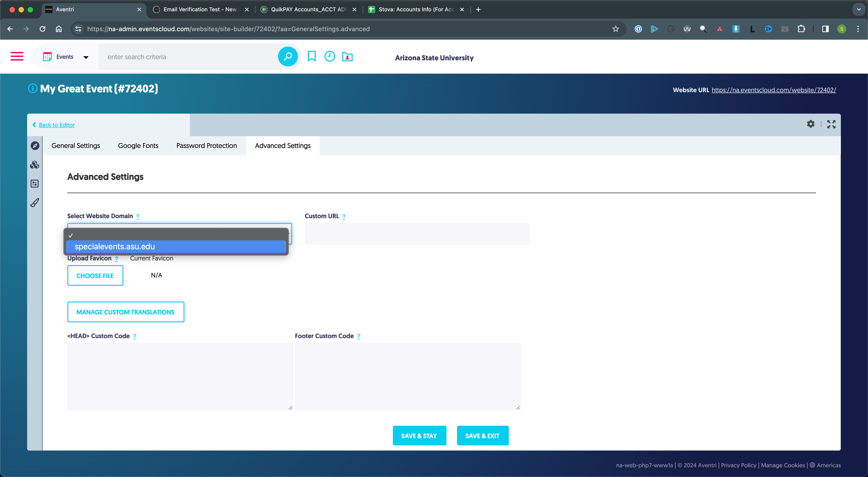Expand the browser tab search chevron
Screen dimensions: 868x477
[859, 9]
